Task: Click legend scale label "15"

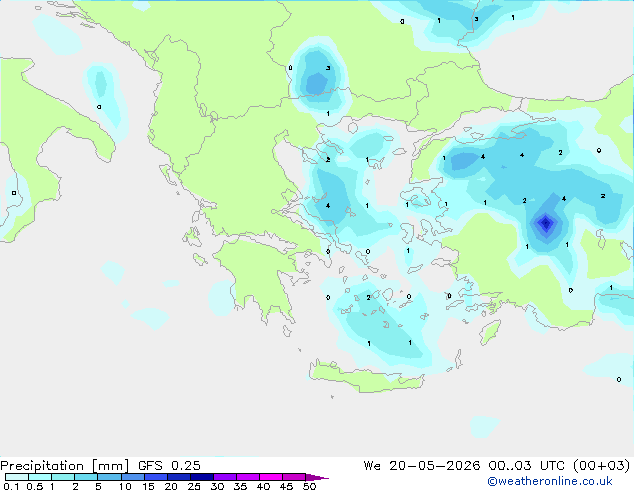Action: pyautogui.click(x=148, y=486)
